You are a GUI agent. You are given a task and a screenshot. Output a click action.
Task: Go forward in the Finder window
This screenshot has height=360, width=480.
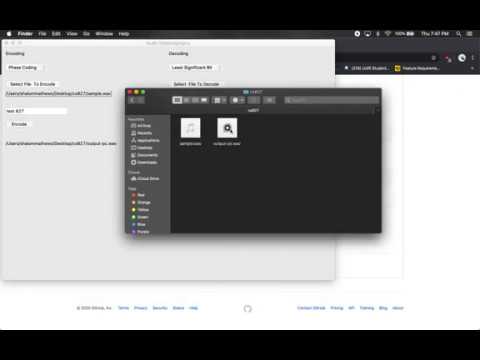[141, 100]
